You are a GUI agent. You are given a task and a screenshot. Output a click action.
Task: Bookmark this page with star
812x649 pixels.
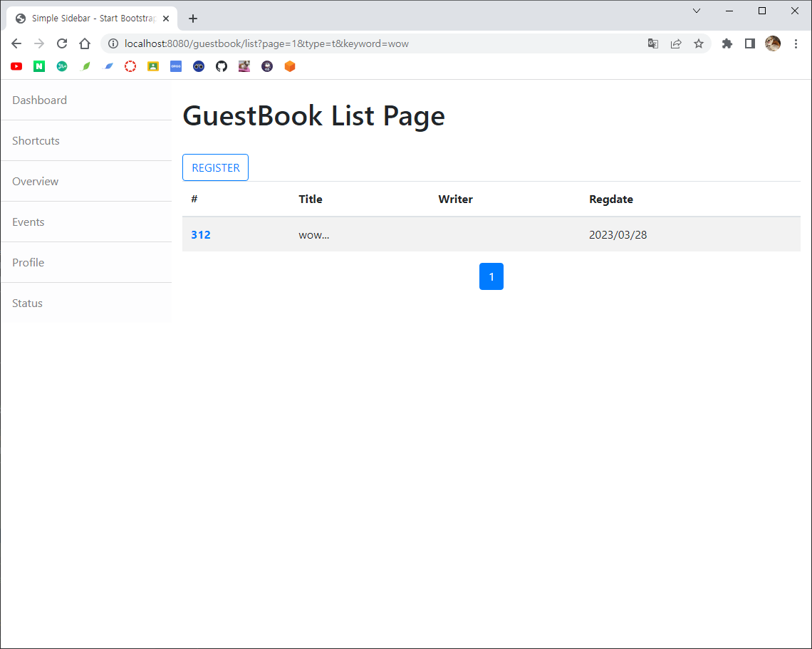click(x=699, y=43)
